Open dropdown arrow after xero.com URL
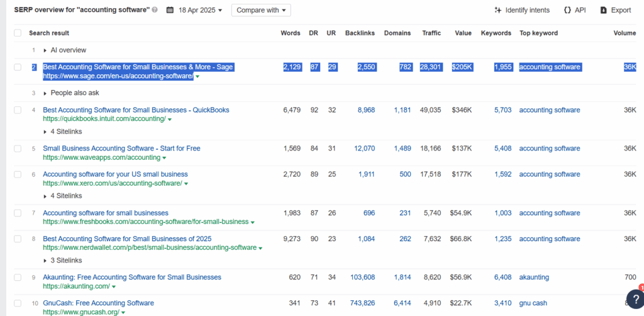The height and width of the screenshot is (316, 644). 186,184
